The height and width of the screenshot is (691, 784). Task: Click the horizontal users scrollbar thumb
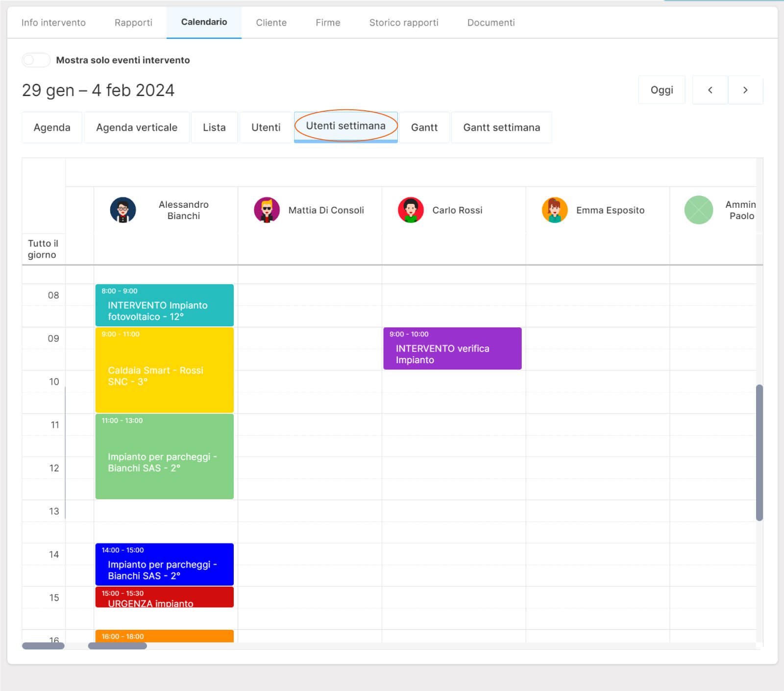coord(117,646)
